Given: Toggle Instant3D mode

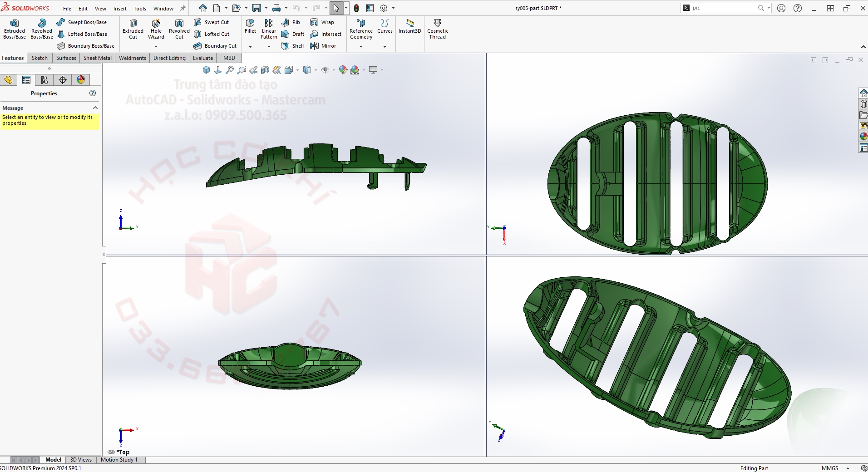Looking at the screenshot, I should pyautogui.click(x=410, y=26).
